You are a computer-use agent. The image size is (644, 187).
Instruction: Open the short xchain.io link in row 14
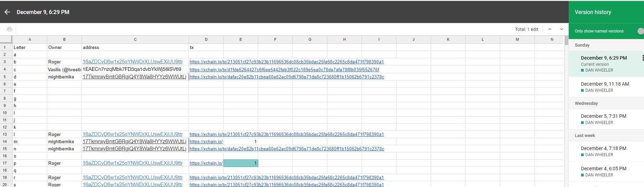(206, 141)
